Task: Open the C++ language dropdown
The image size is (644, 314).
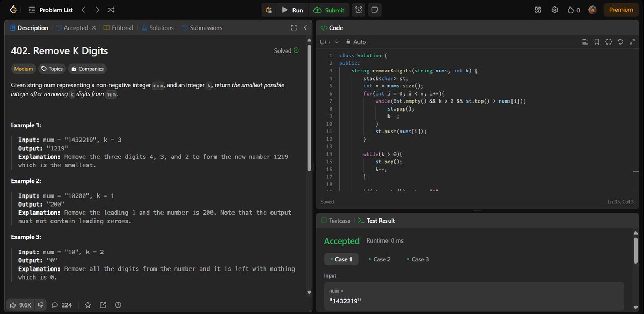Action: click(329, 42)
